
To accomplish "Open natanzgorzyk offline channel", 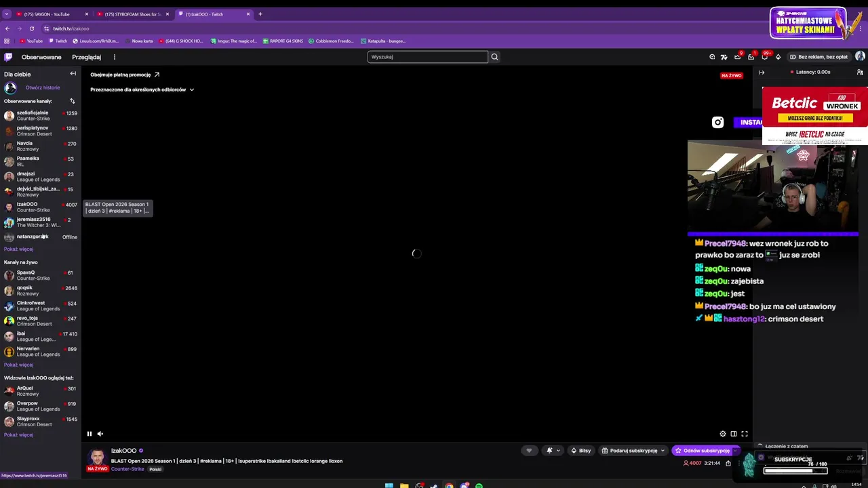I will coord(41,237).
